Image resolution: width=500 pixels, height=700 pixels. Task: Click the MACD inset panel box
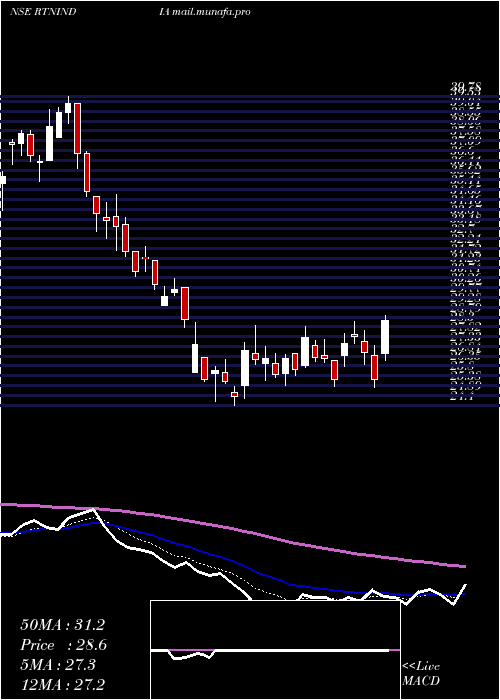click(x=275, y=650)
